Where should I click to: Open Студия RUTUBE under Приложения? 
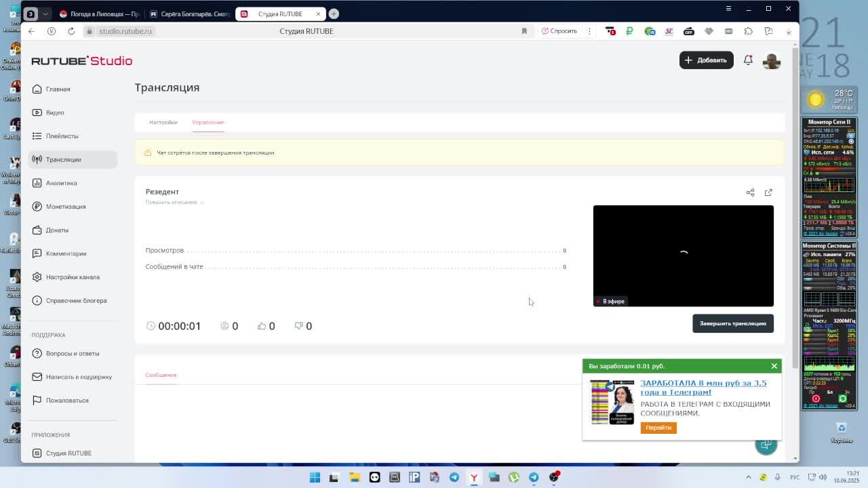tap(73, 453)
